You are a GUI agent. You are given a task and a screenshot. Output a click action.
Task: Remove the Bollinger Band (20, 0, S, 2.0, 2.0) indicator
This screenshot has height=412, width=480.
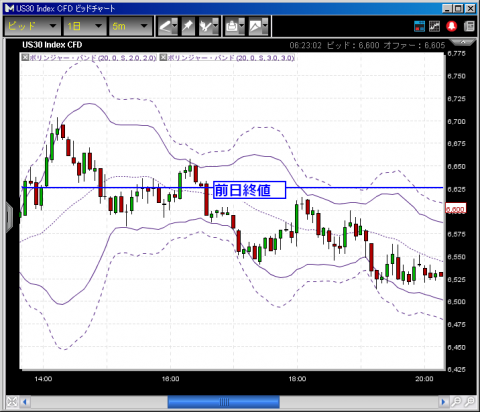click(25, 58)
